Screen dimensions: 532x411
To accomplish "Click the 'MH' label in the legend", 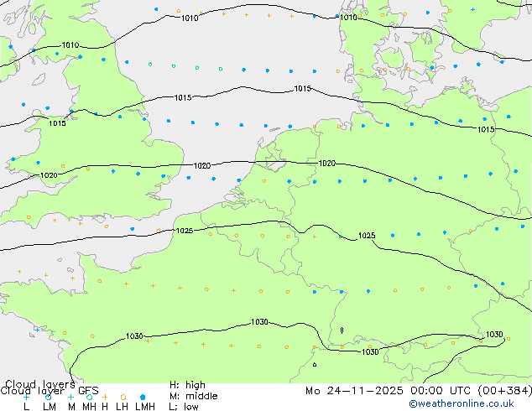I will [x=89, y=406].
